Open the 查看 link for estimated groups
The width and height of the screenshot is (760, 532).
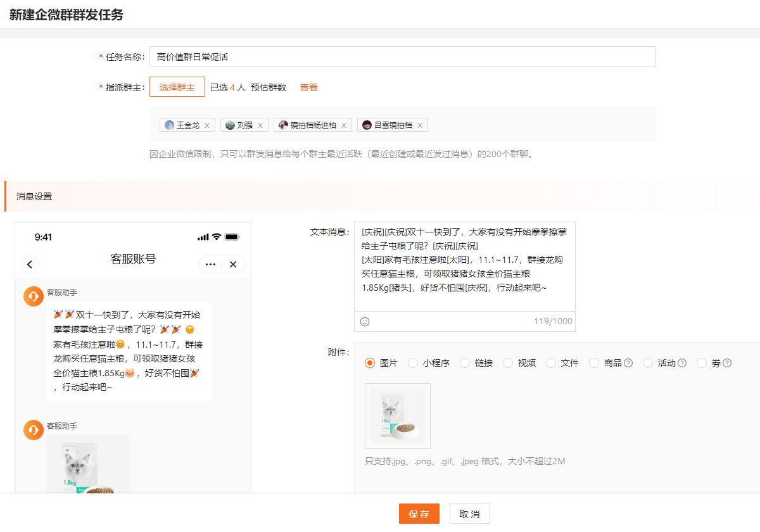coord(309,87)
